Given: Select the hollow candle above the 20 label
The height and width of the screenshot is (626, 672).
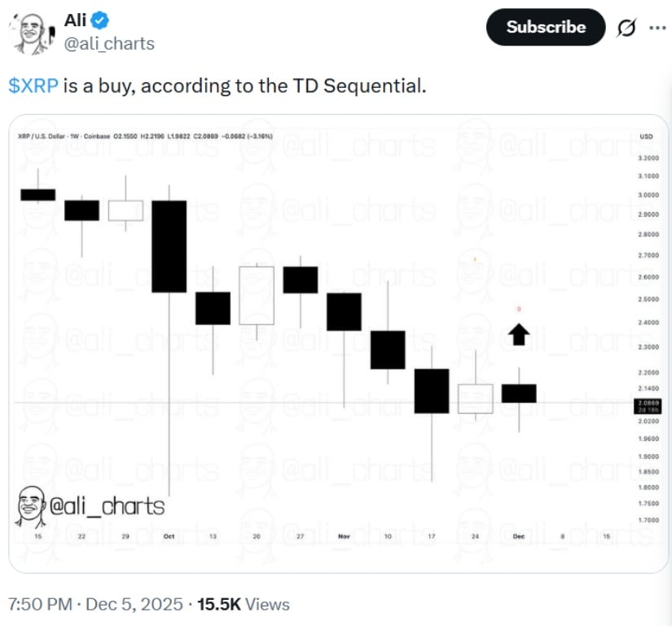Looking at the screenshot, I should point(256,295).
